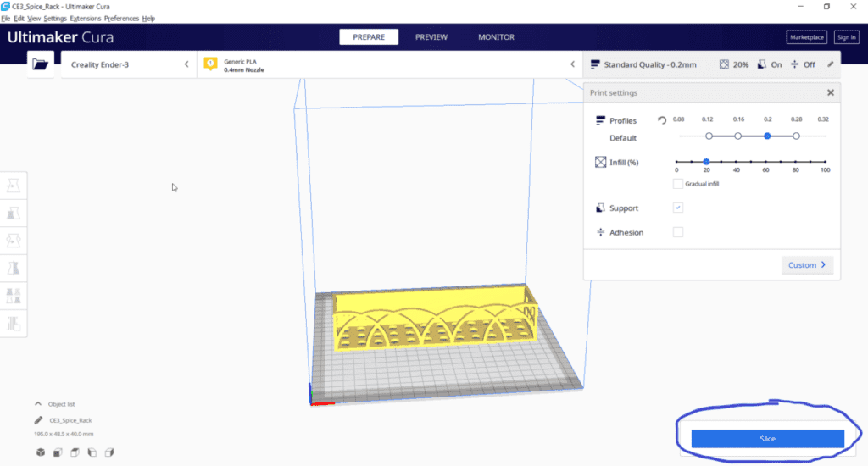Viewport: 868px width, 466px height.
Task: Switch to the PREVIEW stage
Action: tap(431, 37)
